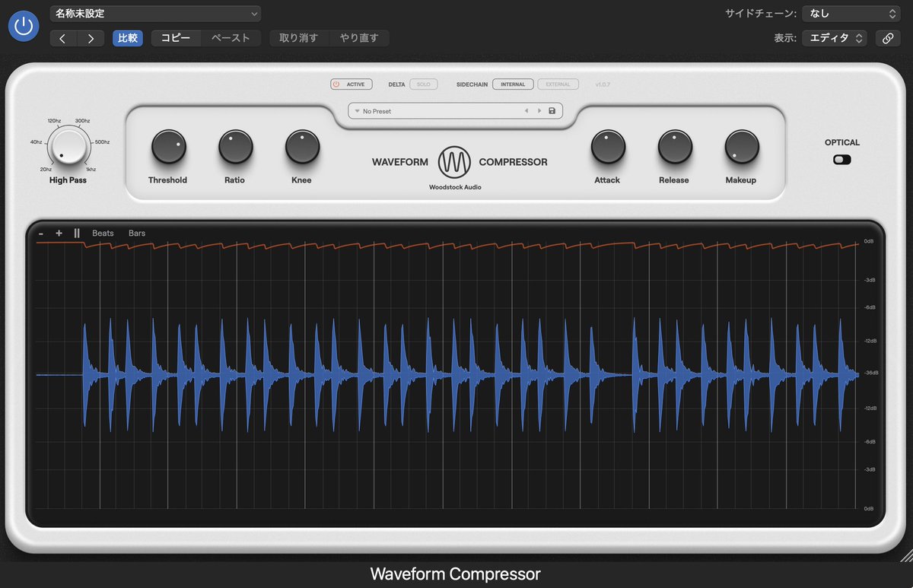The image size is (913, 588).
Task: Click the 20hz High Pass label
Action: tap(46, 169)
